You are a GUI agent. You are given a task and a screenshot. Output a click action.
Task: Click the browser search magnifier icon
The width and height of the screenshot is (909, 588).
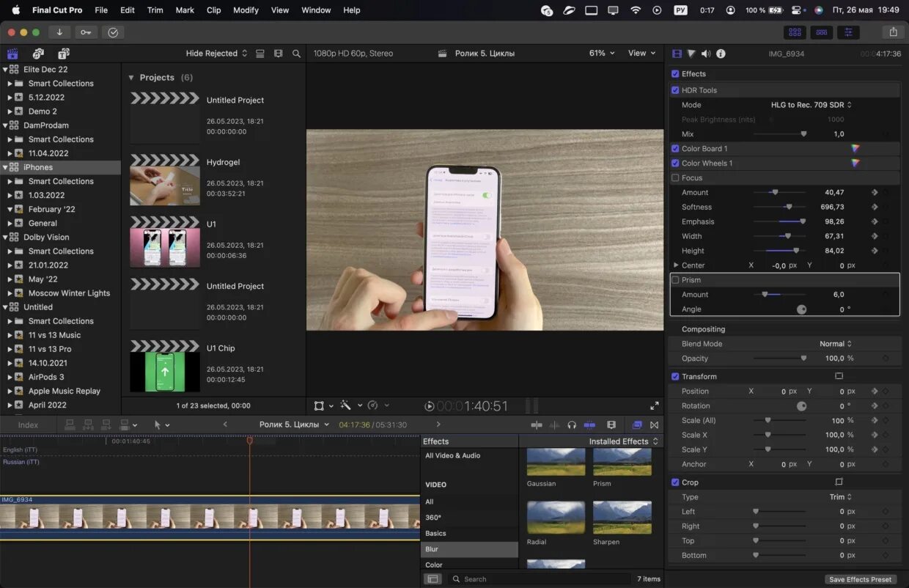tap(296, 54)
